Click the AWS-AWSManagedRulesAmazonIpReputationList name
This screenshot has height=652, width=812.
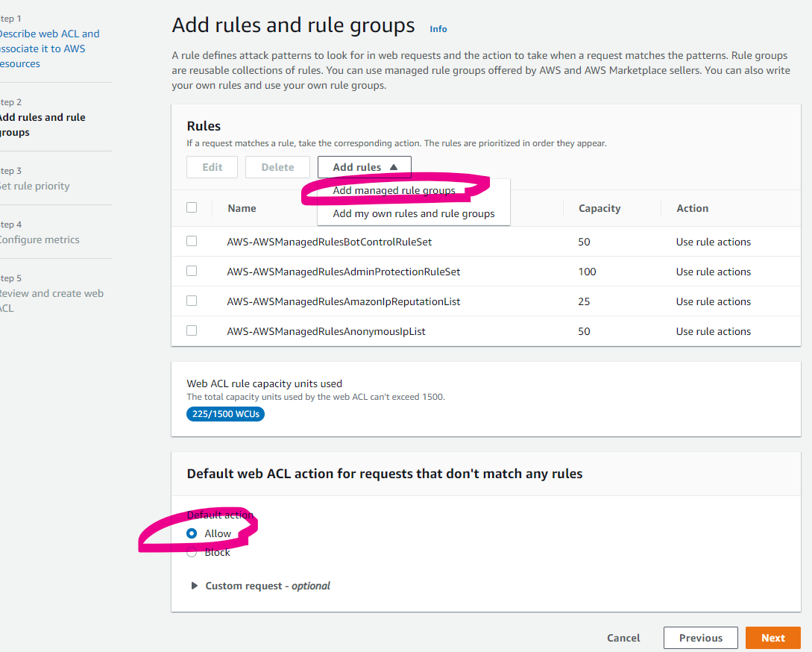tap(343, 301)
